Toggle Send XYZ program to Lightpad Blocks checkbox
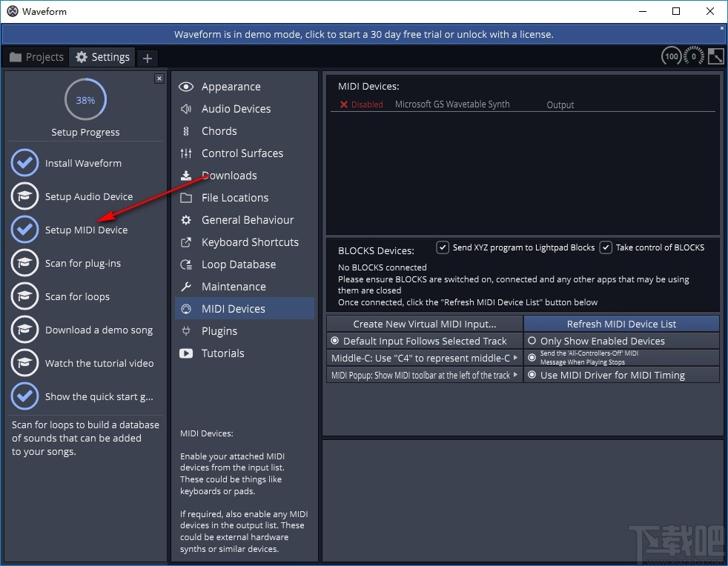Screen dimensions: 728x566 [443, 247]
